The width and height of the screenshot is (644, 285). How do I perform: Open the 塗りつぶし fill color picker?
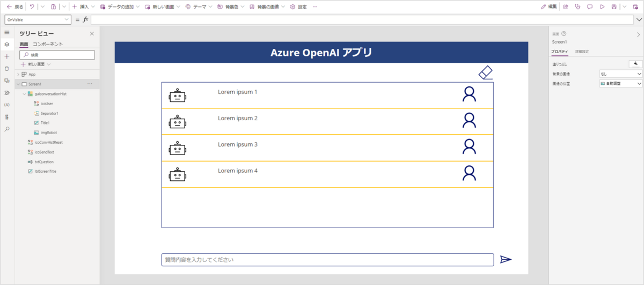pos(635,63)
